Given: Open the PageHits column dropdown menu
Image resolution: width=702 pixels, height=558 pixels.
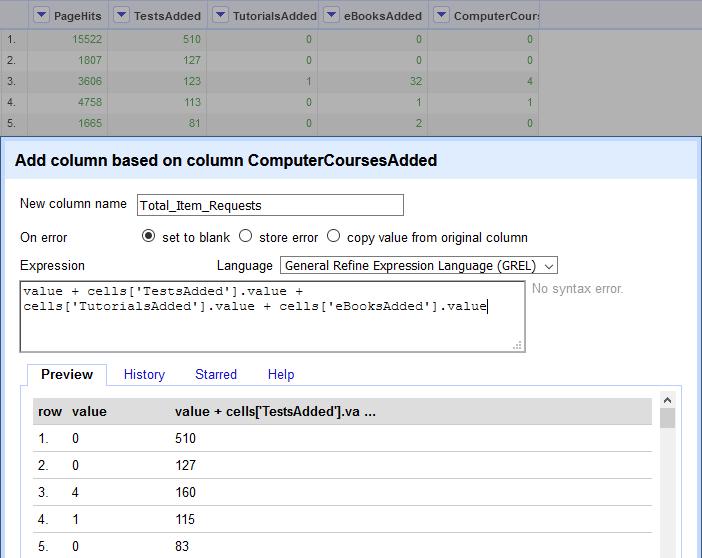Looking at the screenshot, I should [x=41, y=15].
